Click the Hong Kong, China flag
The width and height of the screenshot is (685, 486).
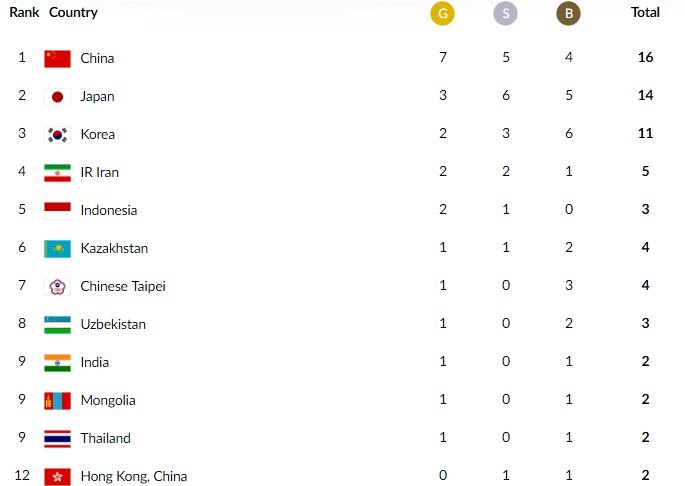click(x=57, y=476)
